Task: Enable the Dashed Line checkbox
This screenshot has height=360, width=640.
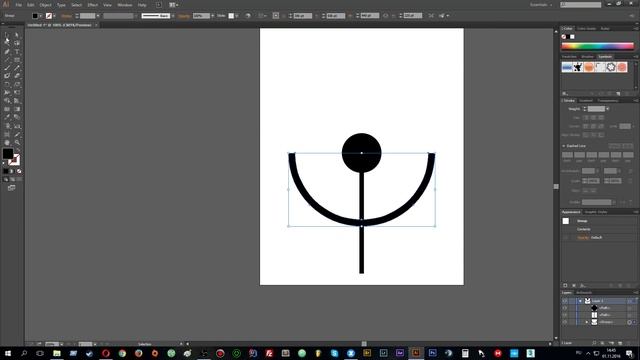Action: 564,146
